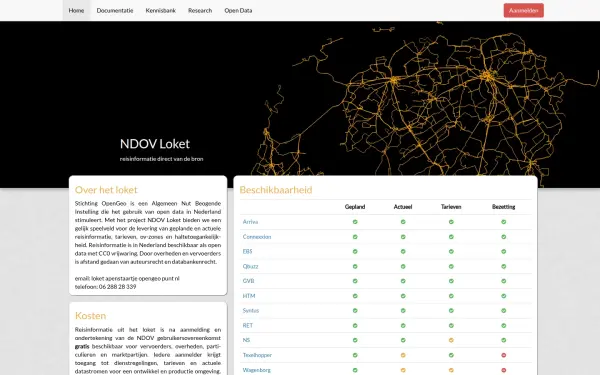Image resolution: width=600 pixels, height=375 pixels.
Task: Click Qbuzz Gepland status icon
Action: (x=355, y=266)
